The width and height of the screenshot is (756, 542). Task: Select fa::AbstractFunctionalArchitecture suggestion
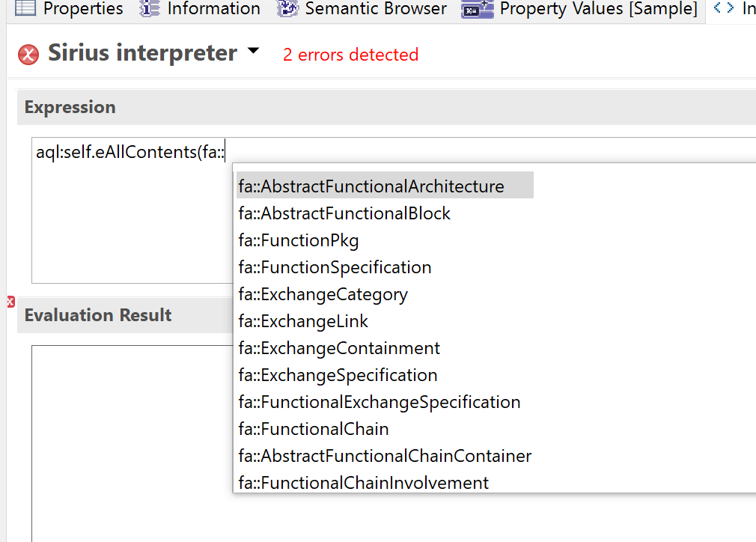click(371, 186)
